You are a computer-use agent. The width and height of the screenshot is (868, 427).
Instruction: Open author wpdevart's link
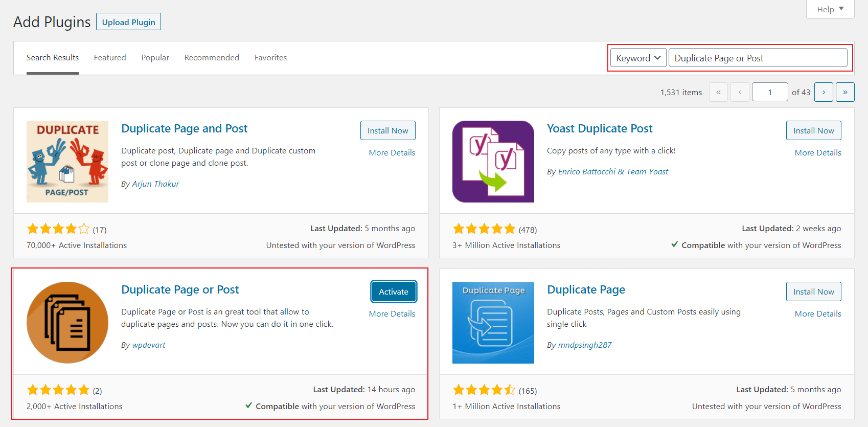click(148, 345)
